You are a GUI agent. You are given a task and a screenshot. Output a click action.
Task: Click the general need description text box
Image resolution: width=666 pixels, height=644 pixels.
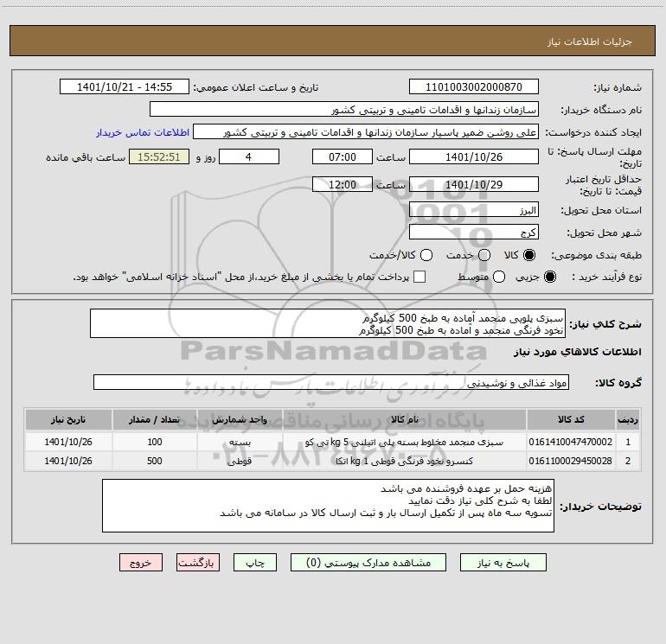point(328,323)
